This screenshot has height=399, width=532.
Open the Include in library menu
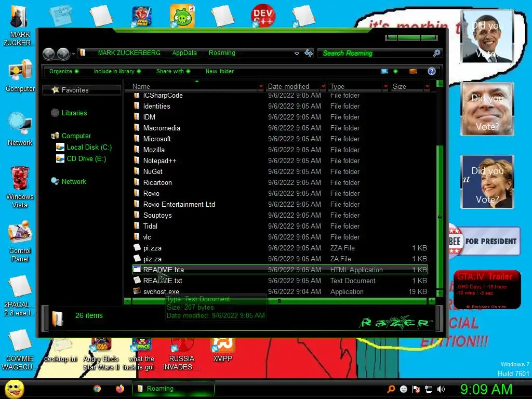point(117,71)
